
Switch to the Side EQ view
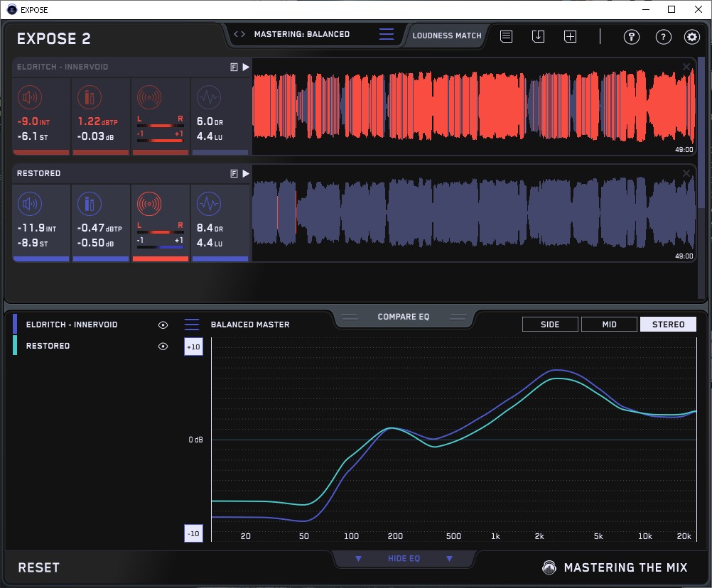[x=550, y=325]
